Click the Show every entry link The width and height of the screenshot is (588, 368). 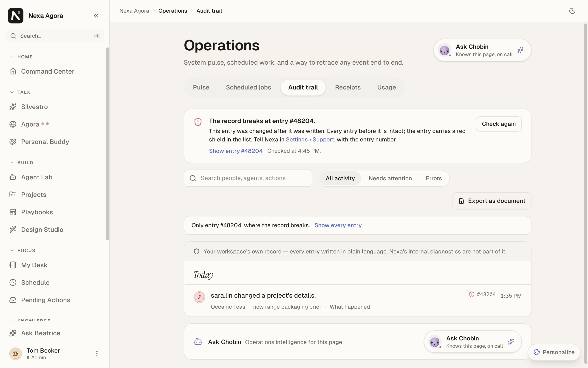tap(338, 225)
